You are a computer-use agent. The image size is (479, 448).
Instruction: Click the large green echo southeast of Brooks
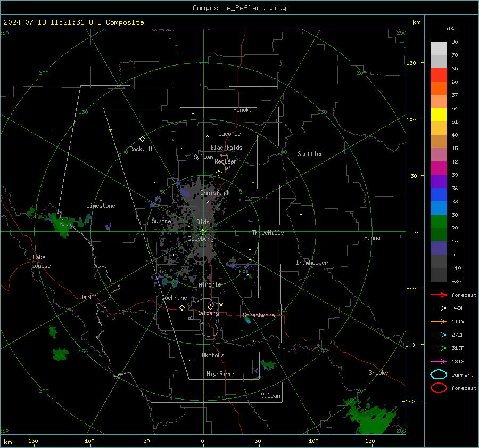tap(371, 418)
